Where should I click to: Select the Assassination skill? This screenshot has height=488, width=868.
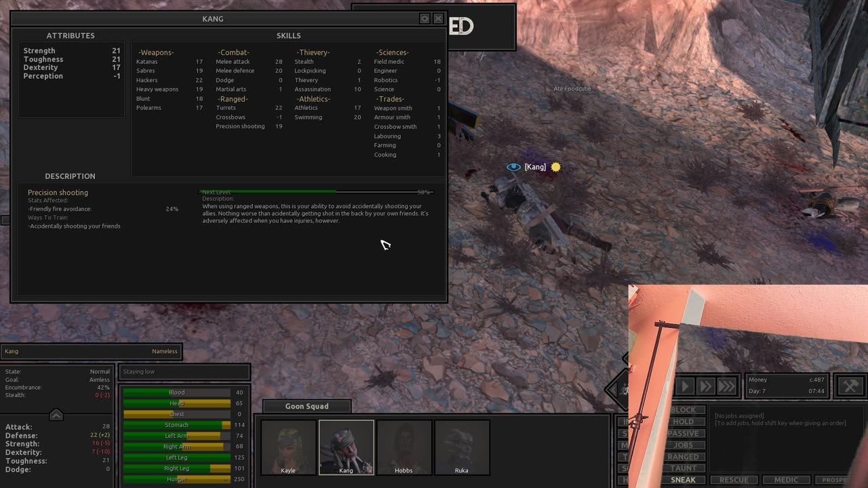(x=328, y=89)
